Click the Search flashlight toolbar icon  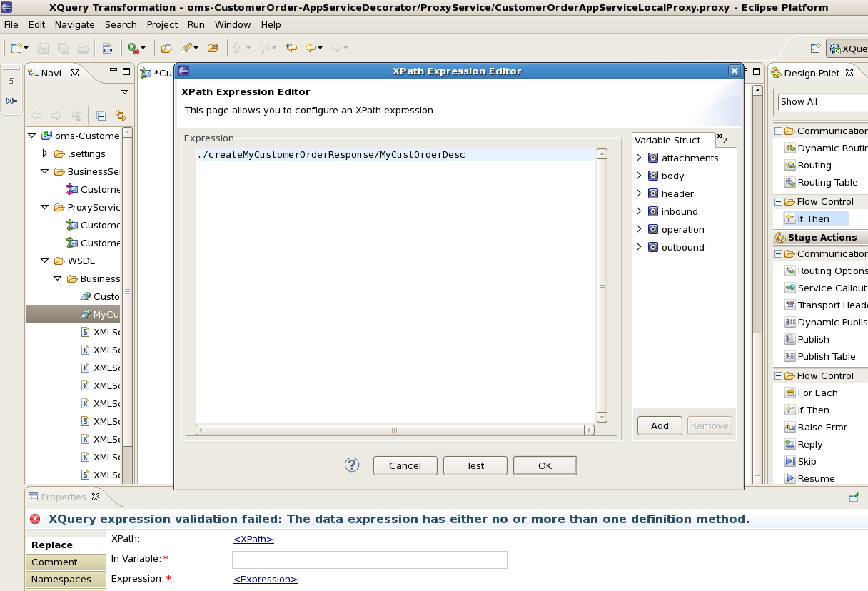[186, 48]
